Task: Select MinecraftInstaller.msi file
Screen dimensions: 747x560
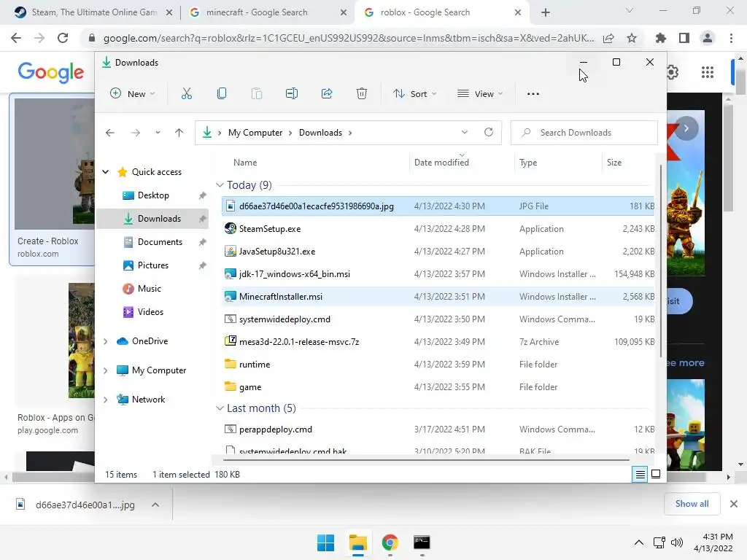Action: (438, 297)
